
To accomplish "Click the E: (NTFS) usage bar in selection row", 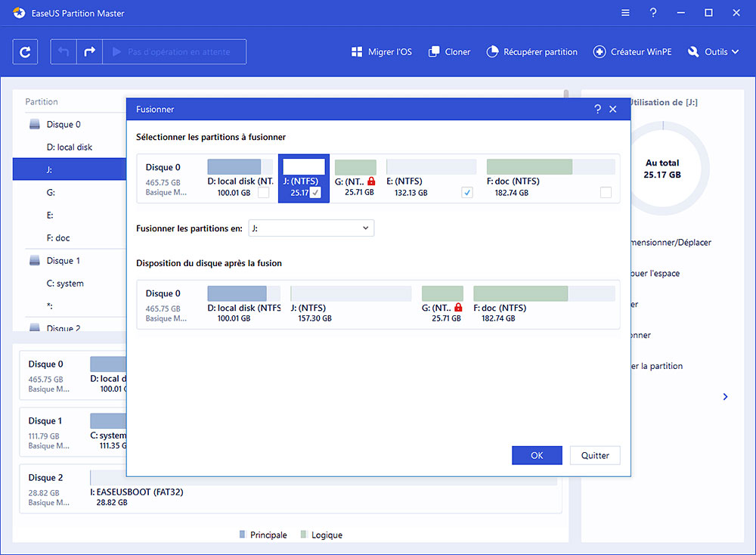I will pos(432,167).
